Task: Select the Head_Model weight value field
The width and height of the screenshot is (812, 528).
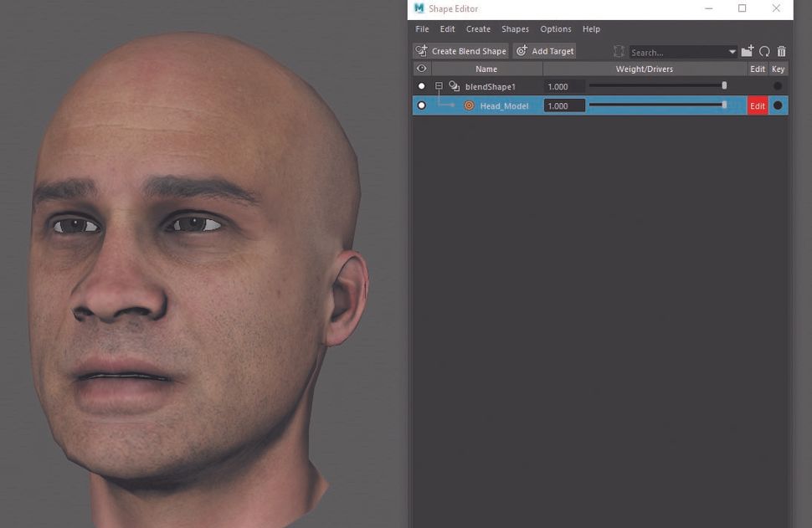Action: point(564,105)
